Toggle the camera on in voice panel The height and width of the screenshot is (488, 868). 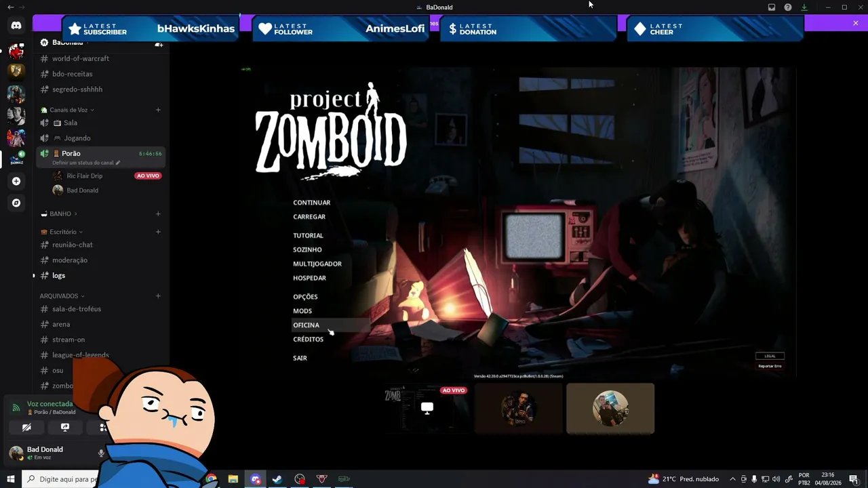tap(26, 428)
